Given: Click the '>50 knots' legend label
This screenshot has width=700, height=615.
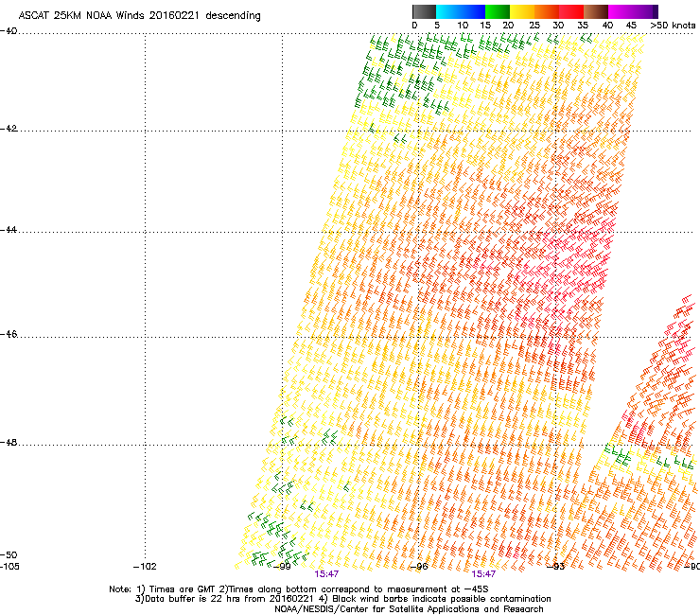Looking at the screenshot, I should tap(673, 26).
